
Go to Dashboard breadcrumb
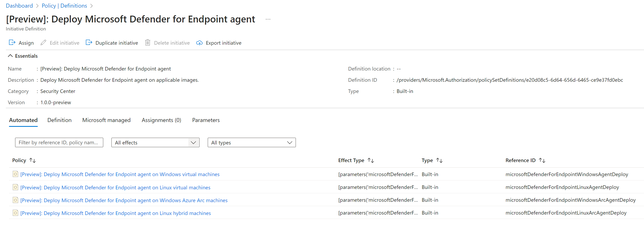(19, 5)
